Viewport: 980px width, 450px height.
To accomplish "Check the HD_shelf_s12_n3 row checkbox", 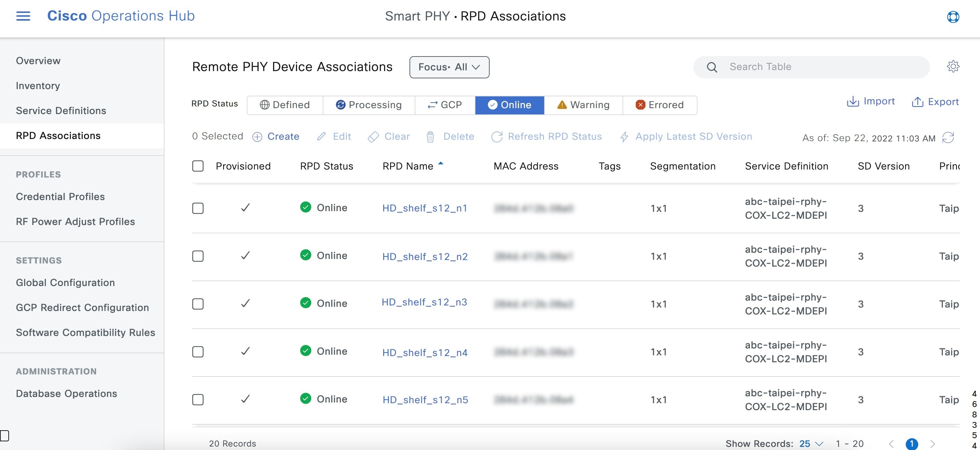I will tap(198, 304).
